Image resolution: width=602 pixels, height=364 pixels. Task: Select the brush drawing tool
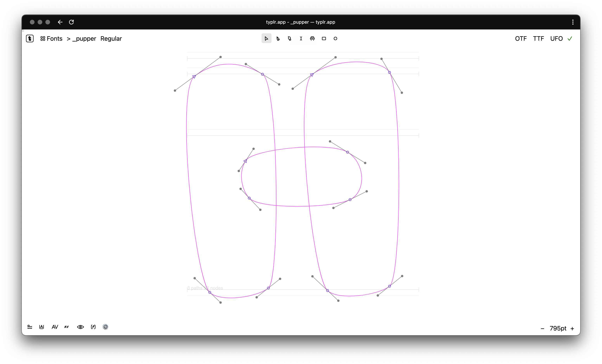[x=289, y=39]
